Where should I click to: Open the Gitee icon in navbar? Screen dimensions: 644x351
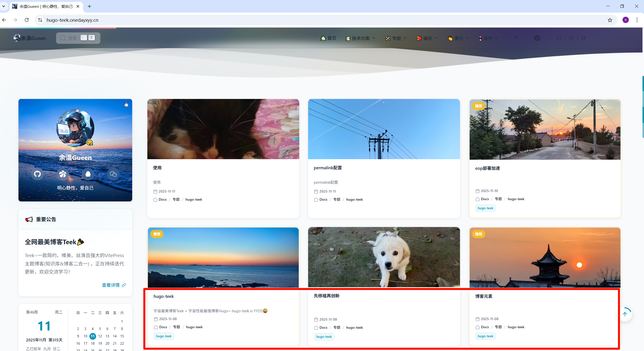point(537,38)
